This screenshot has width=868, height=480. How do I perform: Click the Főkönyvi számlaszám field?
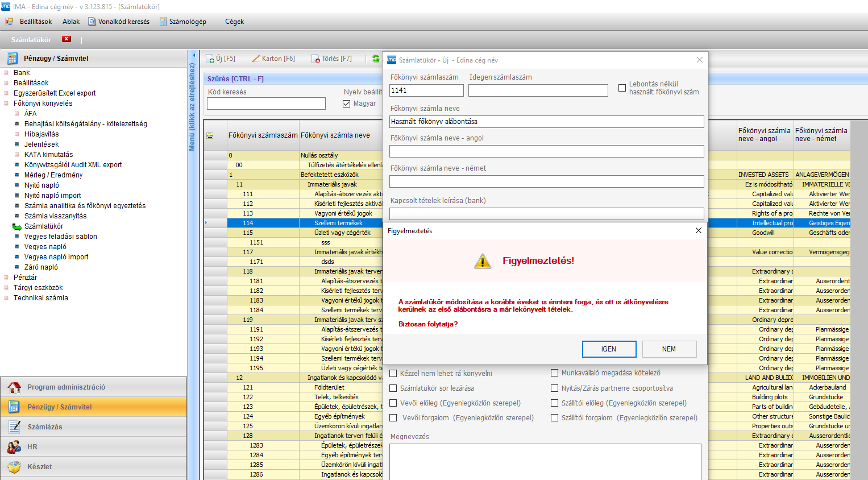coord(426,90)
